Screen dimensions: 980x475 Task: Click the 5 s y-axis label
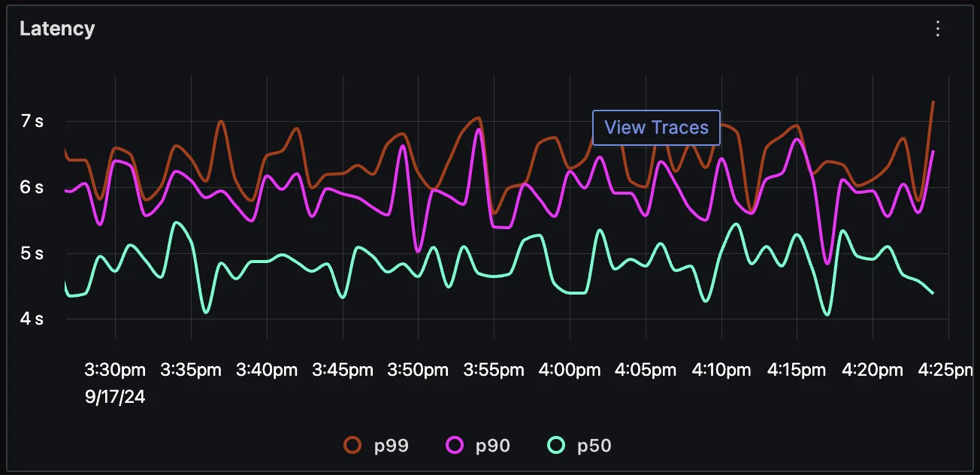click(32, 253)
